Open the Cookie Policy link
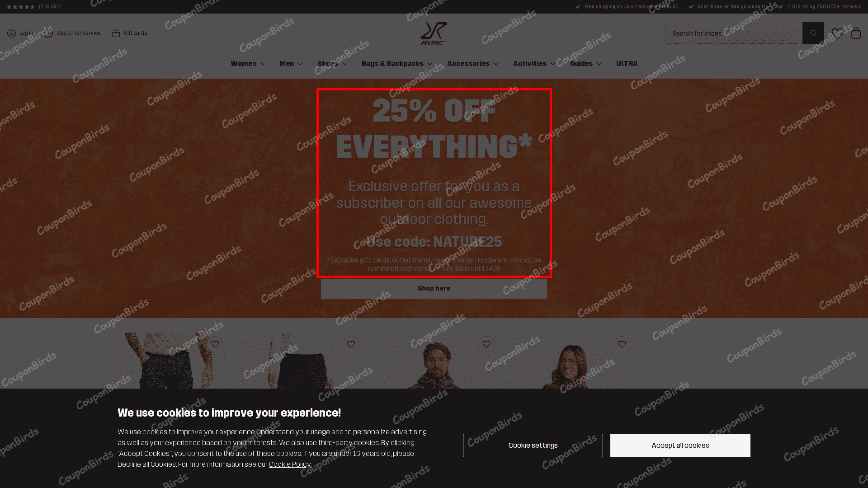The image size is (868, 488). point(289,465)
